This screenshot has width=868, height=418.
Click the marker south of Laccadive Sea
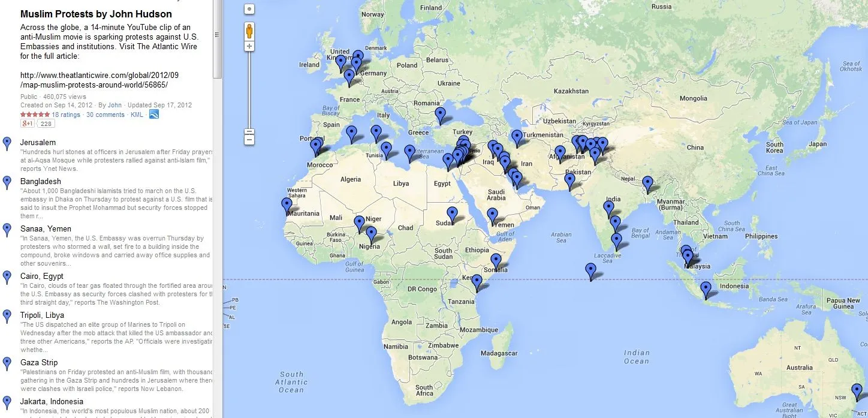(591, 272)
